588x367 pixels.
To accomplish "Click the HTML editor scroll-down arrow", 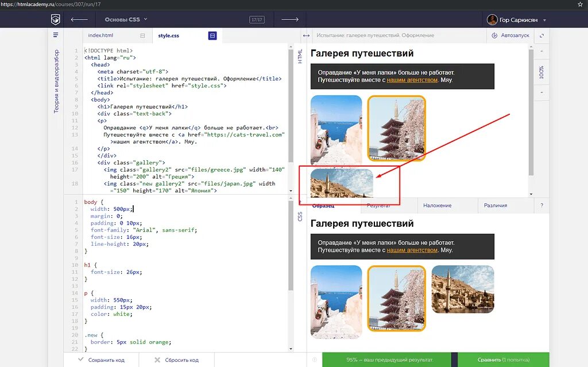I will (291, 191).
